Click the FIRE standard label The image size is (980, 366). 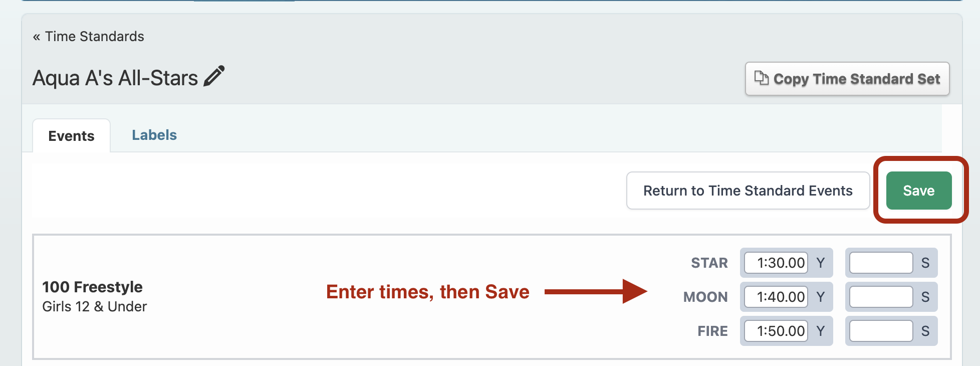712,331
